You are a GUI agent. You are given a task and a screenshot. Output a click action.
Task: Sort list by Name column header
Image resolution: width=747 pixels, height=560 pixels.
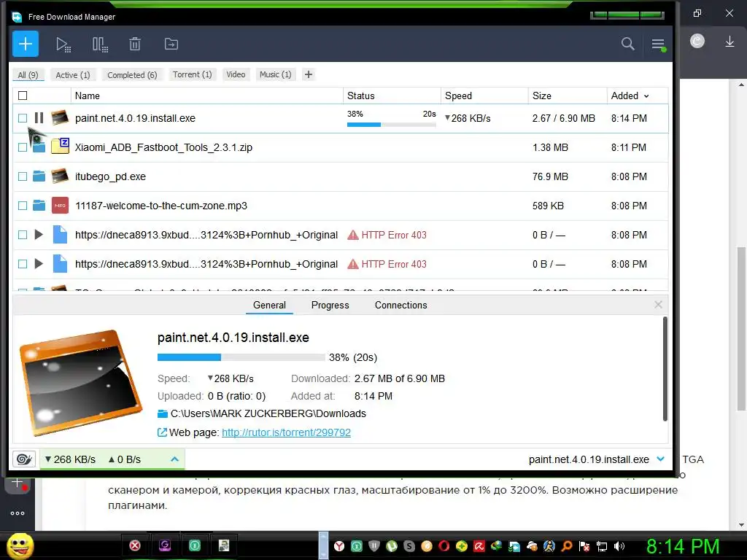tap(206, 96)
